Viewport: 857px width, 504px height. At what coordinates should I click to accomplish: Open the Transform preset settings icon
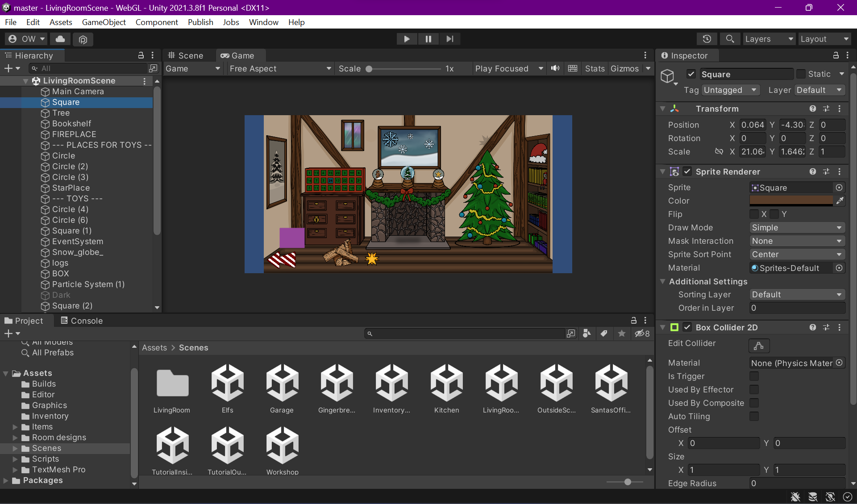click(x=826, y=108)
